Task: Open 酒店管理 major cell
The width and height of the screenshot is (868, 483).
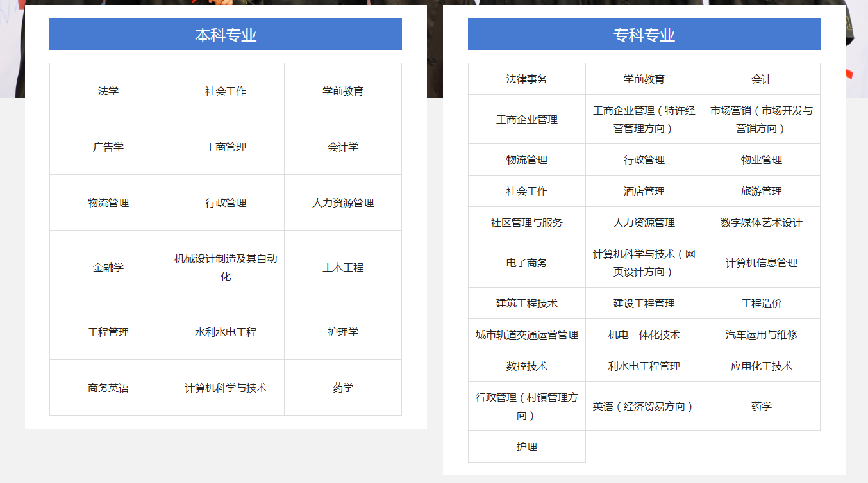Action: point(644,192)
